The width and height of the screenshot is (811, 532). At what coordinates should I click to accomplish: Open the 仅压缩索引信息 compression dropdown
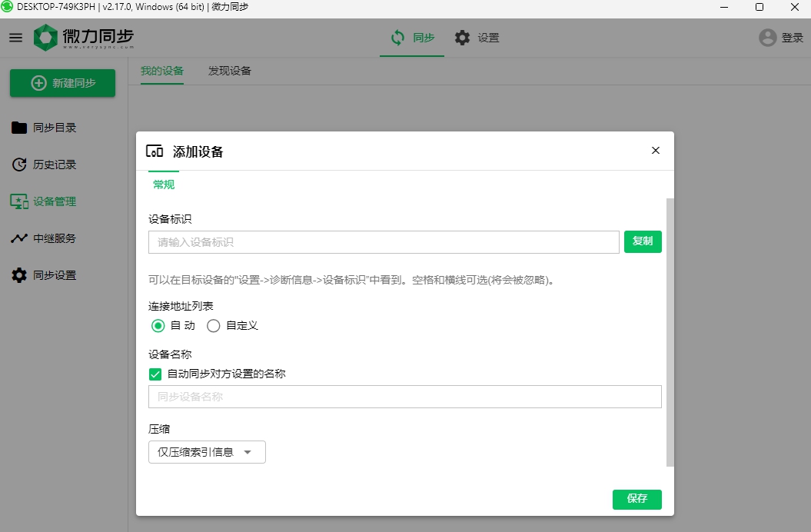[206, 452]
